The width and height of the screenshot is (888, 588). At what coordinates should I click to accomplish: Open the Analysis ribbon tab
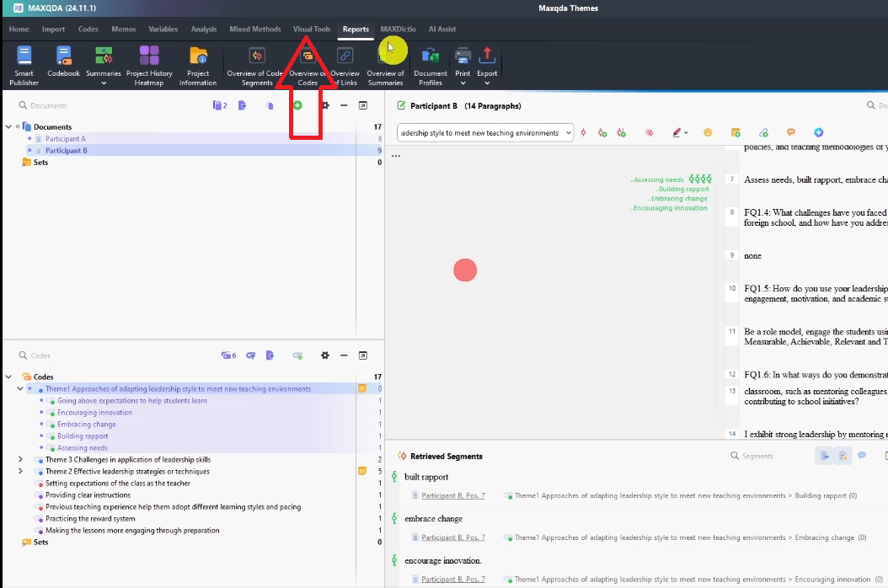point(203,29)
